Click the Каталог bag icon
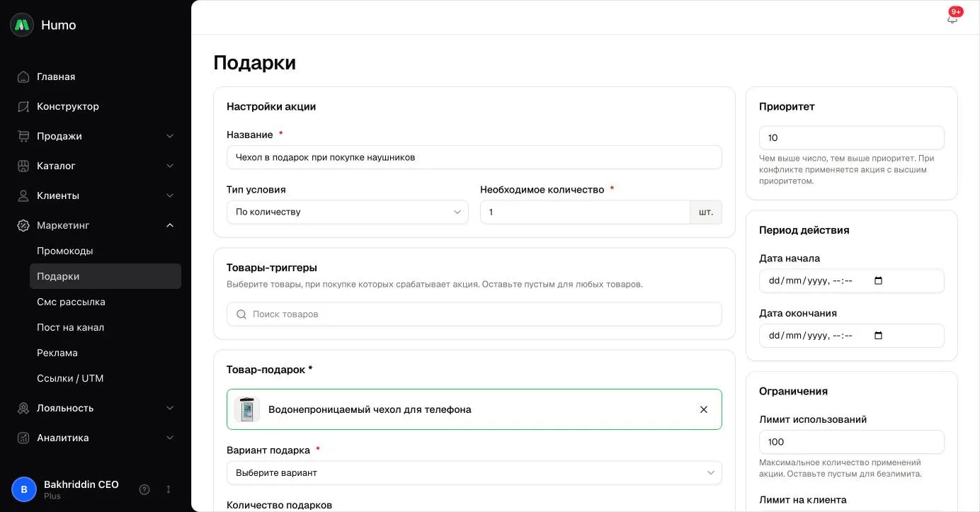 point(23,166)
